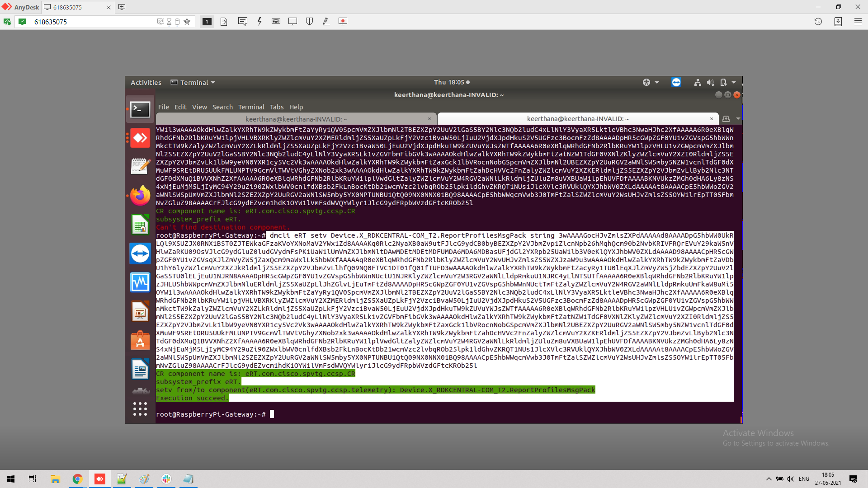Open AnyDesk actions lightning menu

[x=259, y=22]
